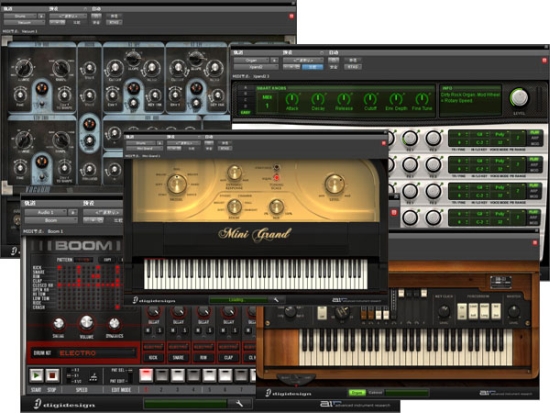
Task: Solo the Kick channel in Boom
Action: 159,330
